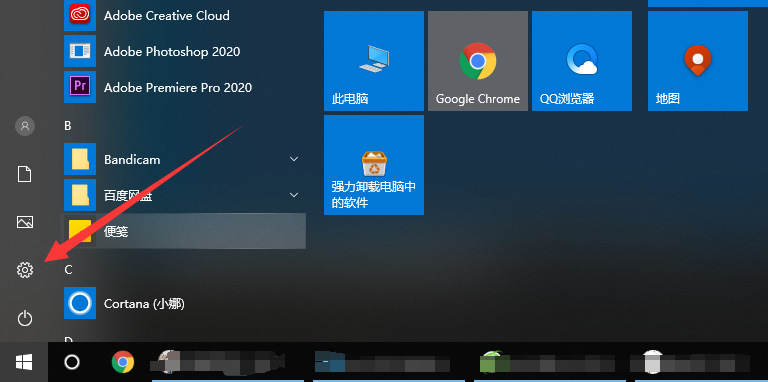Open 强力卸载电脑中的软件 tile
This screenshot has width=768, height=382.
coord(374,165)
